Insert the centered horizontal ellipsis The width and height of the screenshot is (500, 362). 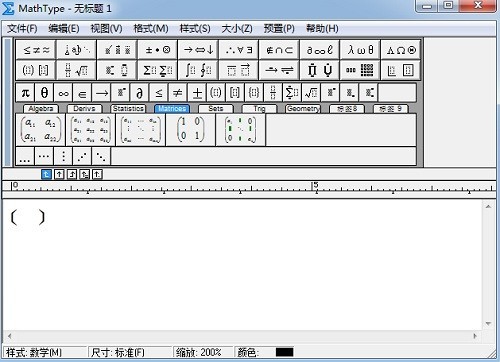[x=44, y=156]
